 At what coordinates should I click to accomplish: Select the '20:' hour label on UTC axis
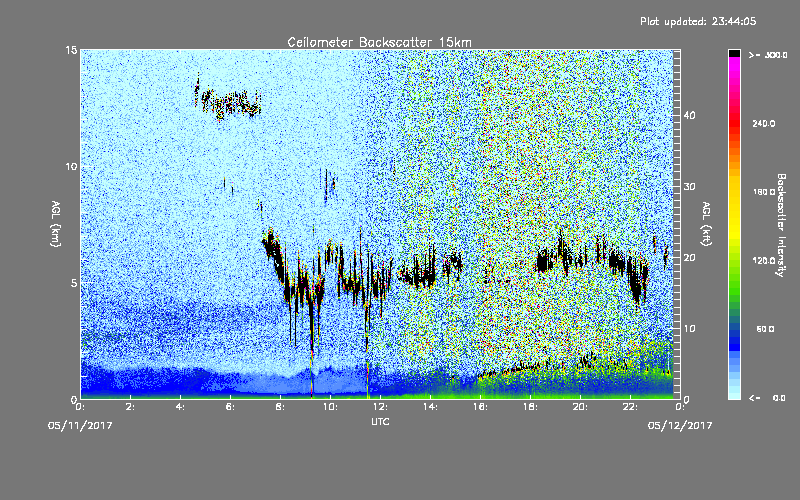coord(581,407)
